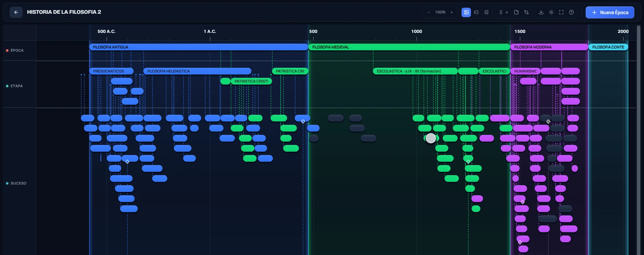
Task: Click the small plus add icon
Action: click(507, 12)
